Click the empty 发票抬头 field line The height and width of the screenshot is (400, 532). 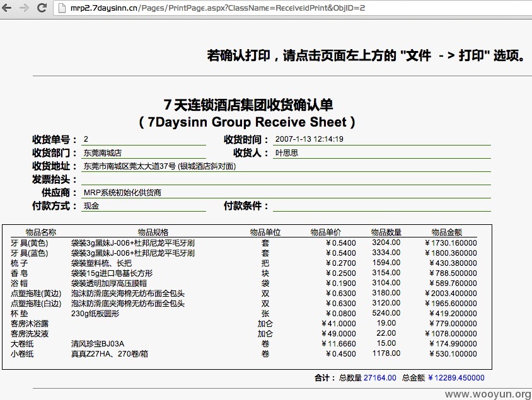[286, 180]
